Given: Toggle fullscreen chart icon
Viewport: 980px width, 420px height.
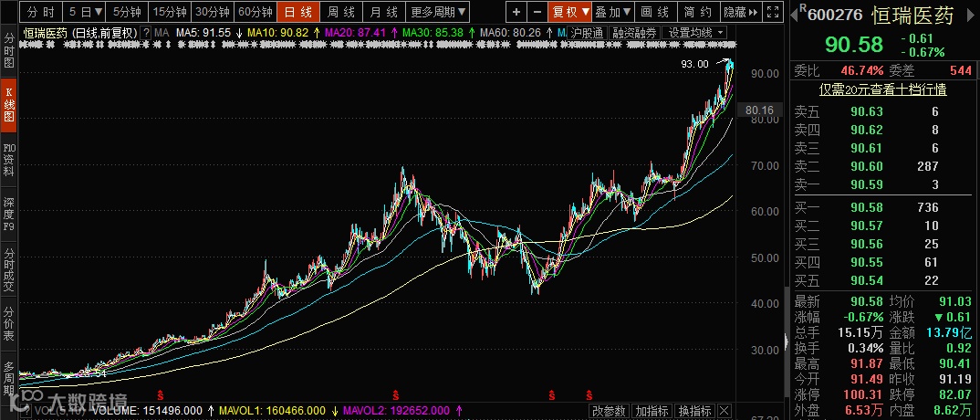Looking at the screenshot, I should [x=774, y=11].
